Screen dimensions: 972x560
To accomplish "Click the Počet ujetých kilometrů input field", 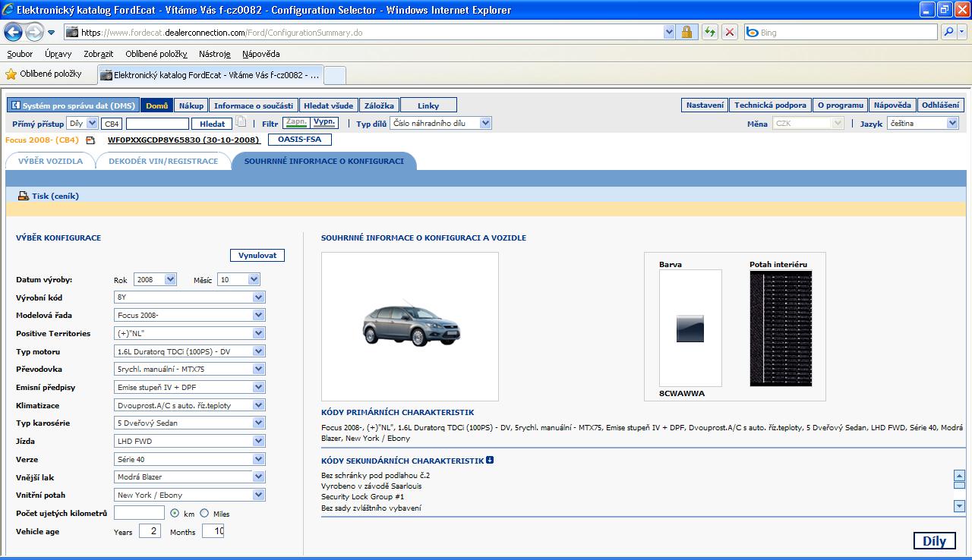I will [139, 514].
